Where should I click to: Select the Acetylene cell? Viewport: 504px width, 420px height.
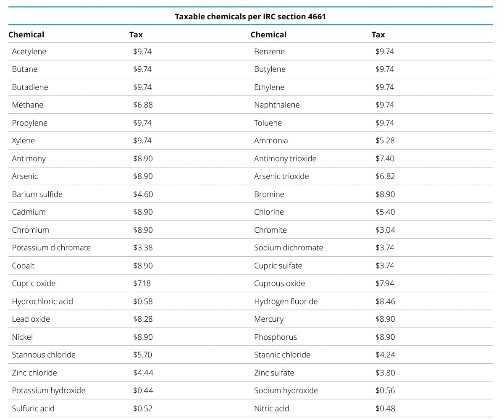click(x=29, y=52)
